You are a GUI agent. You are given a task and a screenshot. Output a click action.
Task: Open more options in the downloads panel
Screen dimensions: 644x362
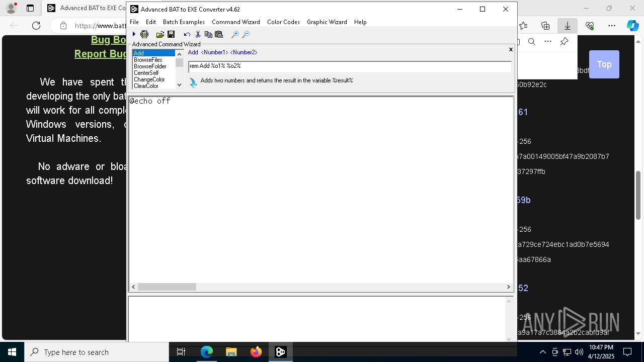click(548, 42)
